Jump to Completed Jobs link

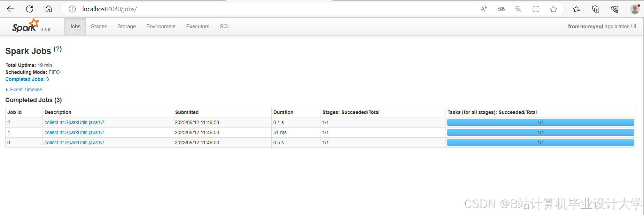[x=25, y=79]
